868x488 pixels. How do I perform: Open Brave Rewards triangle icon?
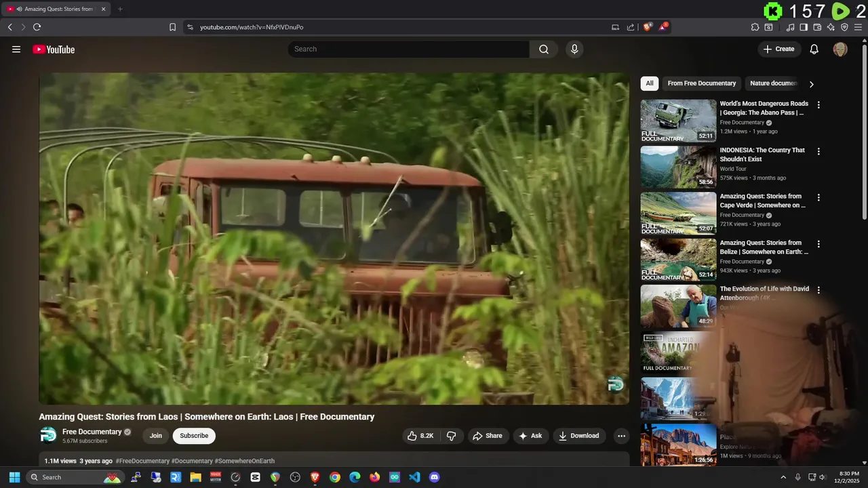tap(664, 27)
